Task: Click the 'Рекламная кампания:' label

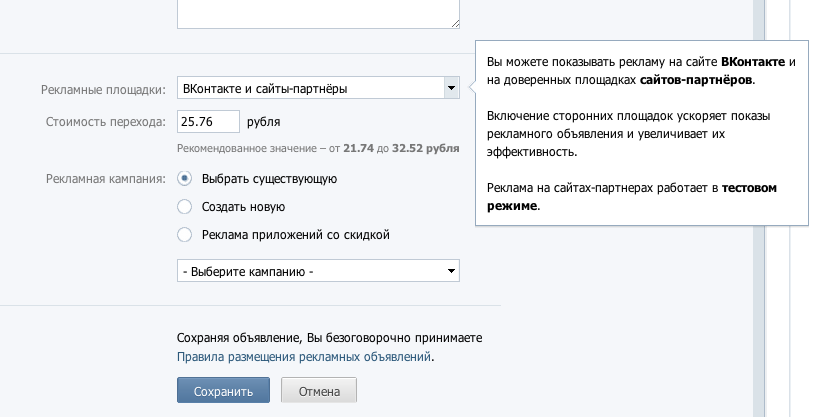Action: (105, 179)
